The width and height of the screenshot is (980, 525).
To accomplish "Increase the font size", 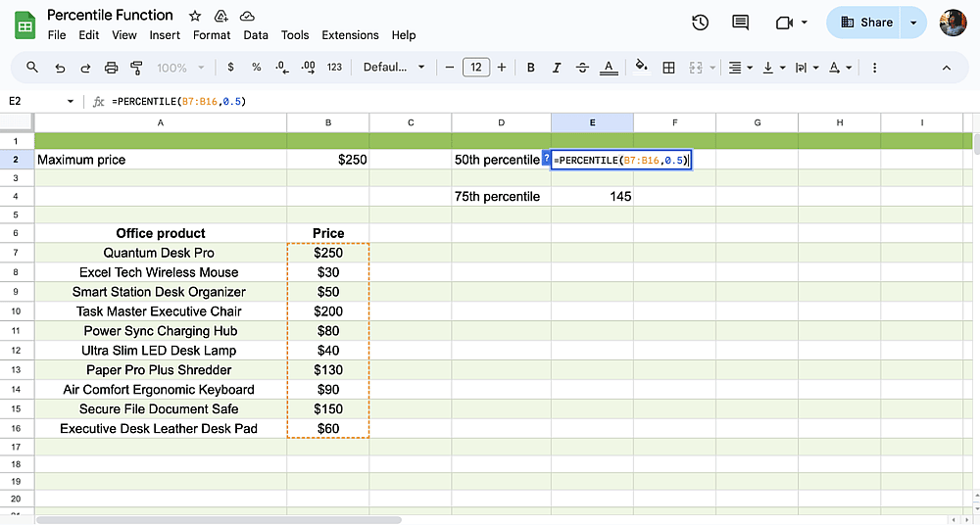I will [x=501, y=68].
